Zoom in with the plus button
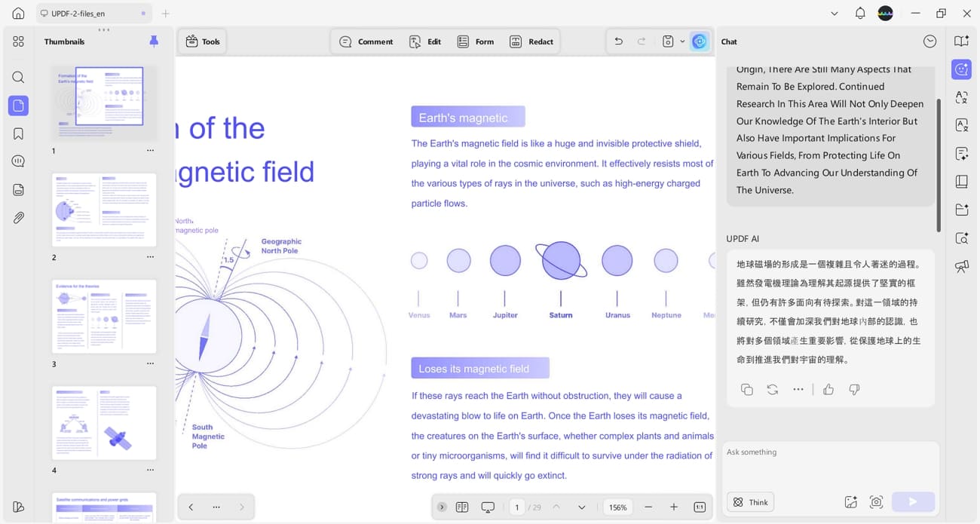980x524 pixels. point(674,507)
